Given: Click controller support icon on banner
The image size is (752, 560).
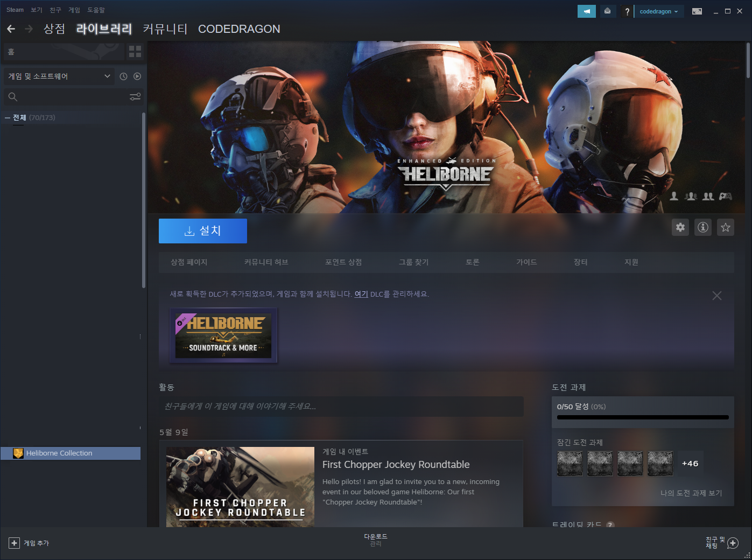Looking at the screenshot, I should pyautogui.click(x=726, y=197).
